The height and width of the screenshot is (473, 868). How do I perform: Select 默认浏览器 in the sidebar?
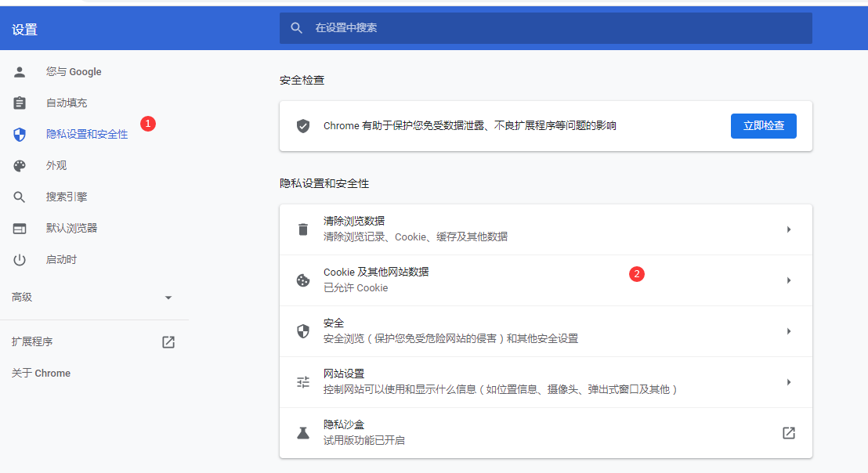71,229
